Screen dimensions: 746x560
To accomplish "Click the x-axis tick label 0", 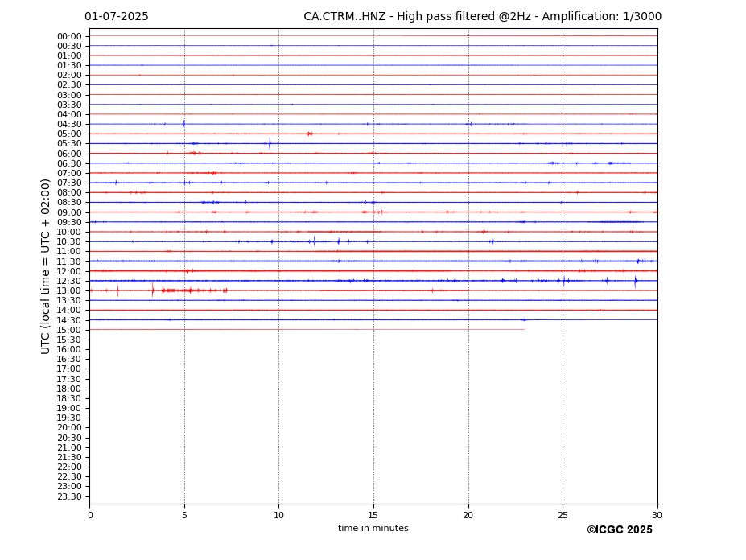I will click(90, 515).
